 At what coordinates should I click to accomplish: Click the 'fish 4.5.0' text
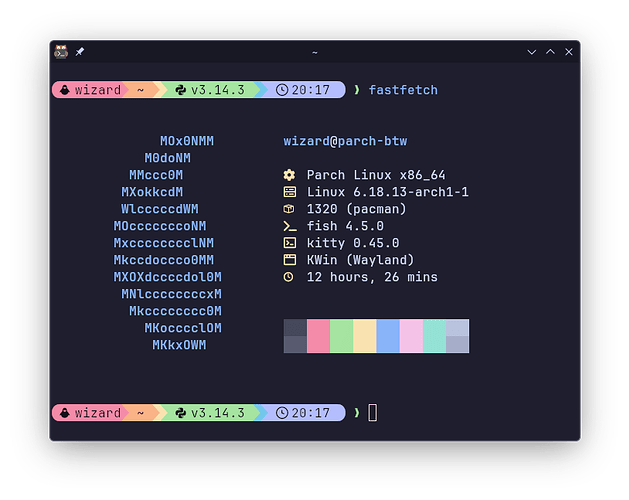[x=345, y=226]
